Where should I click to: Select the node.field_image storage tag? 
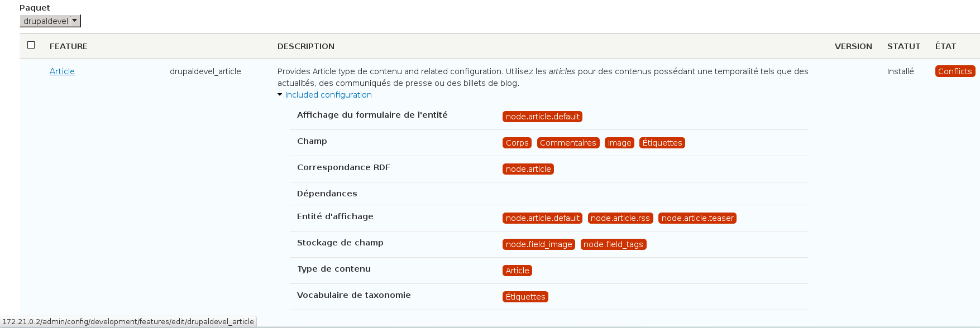539,244
